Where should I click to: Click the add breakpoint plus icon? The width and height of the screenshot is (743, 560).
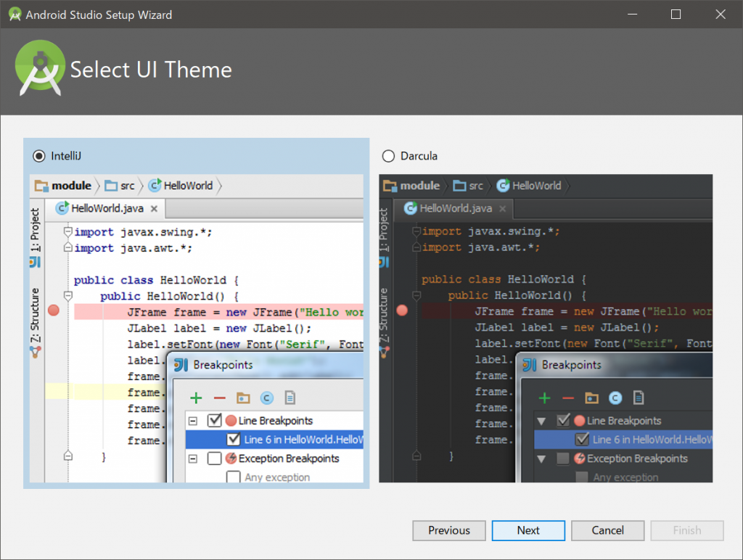[x=197, y=398]
